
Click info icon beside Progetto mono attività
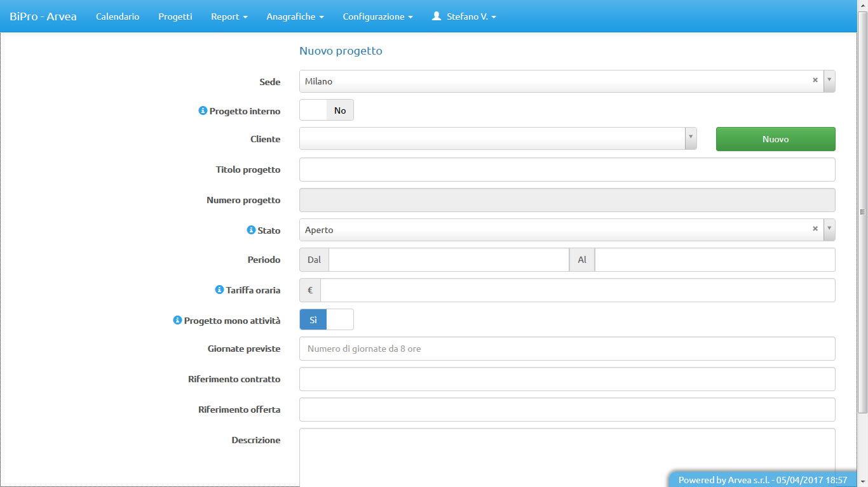pos(177,320)
